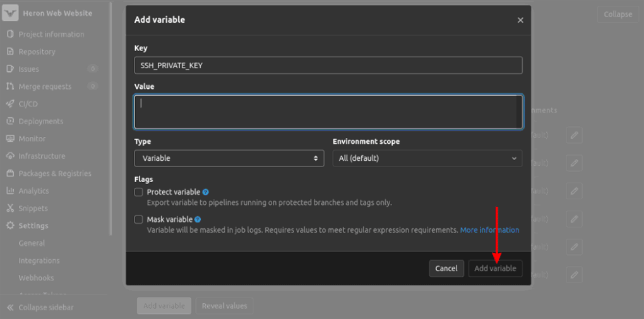This screenshot has height=319, width=644.
Task: Open the Type dropdown set to Variable
Action: pyautogui.click(x=229, y=158)
